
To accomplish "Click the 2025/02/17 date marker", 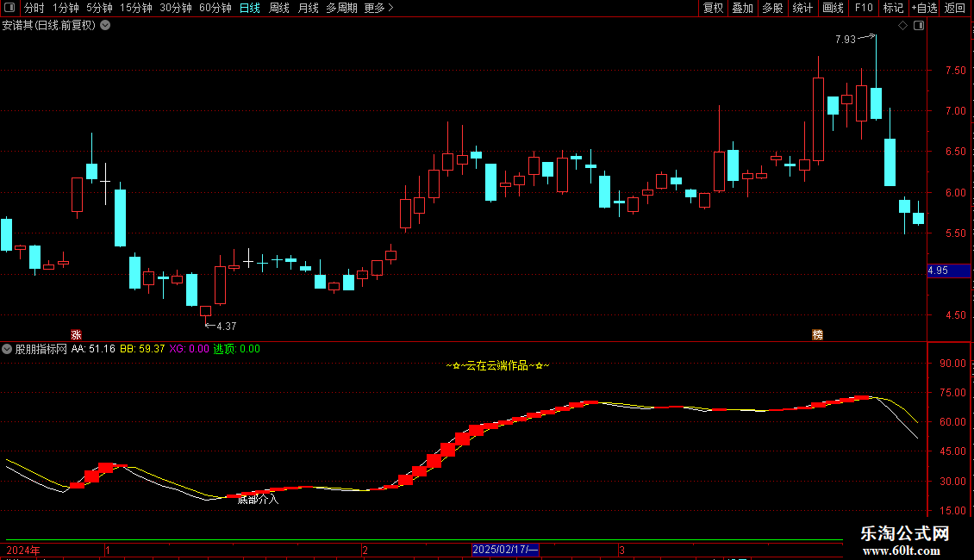I will coord(505,550).
